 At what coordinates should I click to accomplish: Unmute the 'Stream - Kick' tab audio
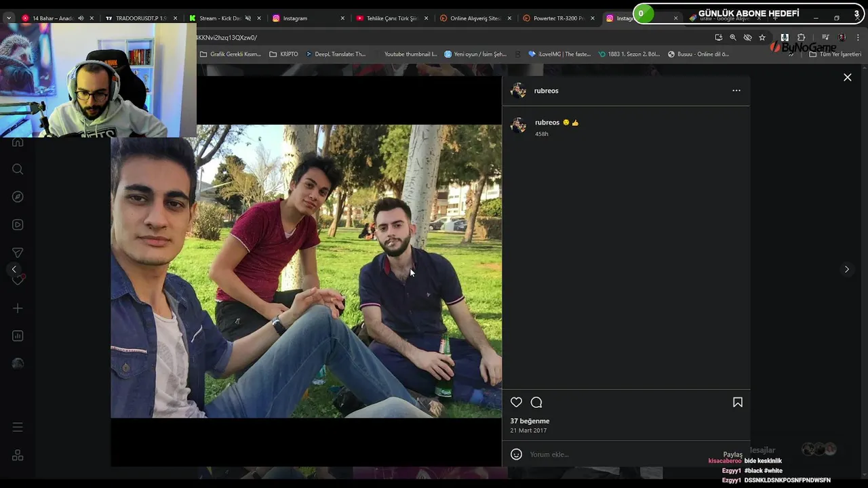coord(248,18)
